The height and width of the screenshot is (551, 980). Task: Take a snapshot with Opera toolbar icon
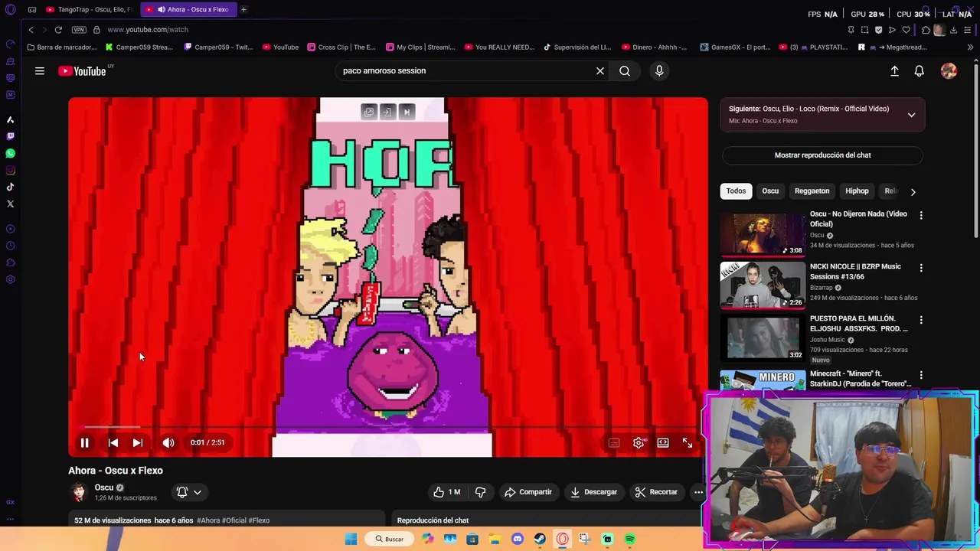point(864,30)
